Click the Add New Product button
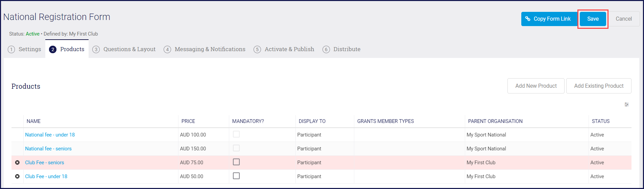Image resolution: width=644 pixels, height=189 pixels. [x=536, y=86]
